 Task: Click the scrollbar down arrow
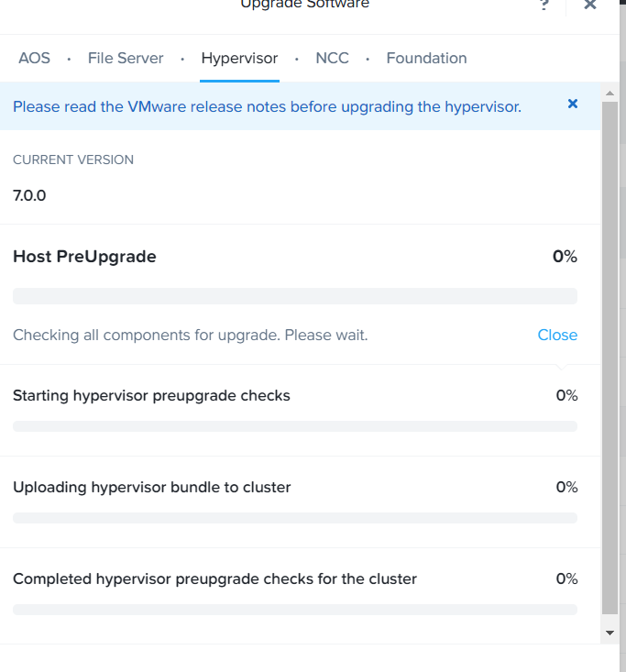tap(610, 633)
